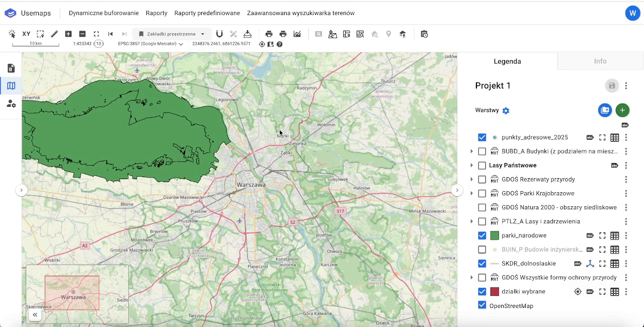This screenshot has height=327, width=644.
Task: Open the Raporty predefiniowane menu
Action: pos(207,13)
